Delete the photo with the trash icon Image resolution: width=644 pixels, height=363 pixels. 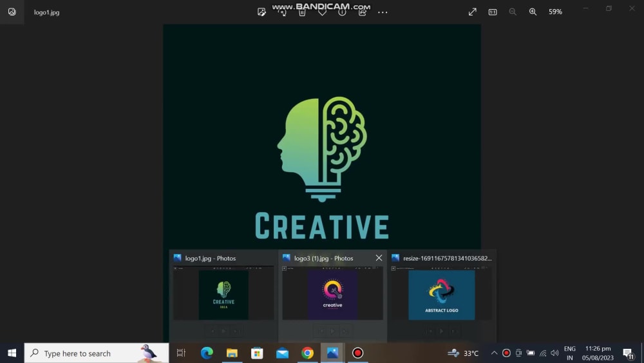tap(302, 12)
